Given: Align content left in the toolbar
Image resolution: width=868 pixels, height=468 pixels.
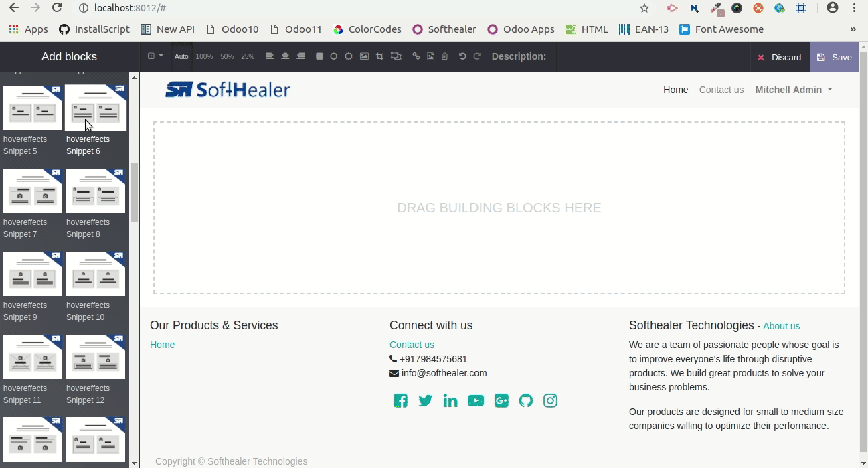Looking at the screenshot, I should click(x=270, y=56).
